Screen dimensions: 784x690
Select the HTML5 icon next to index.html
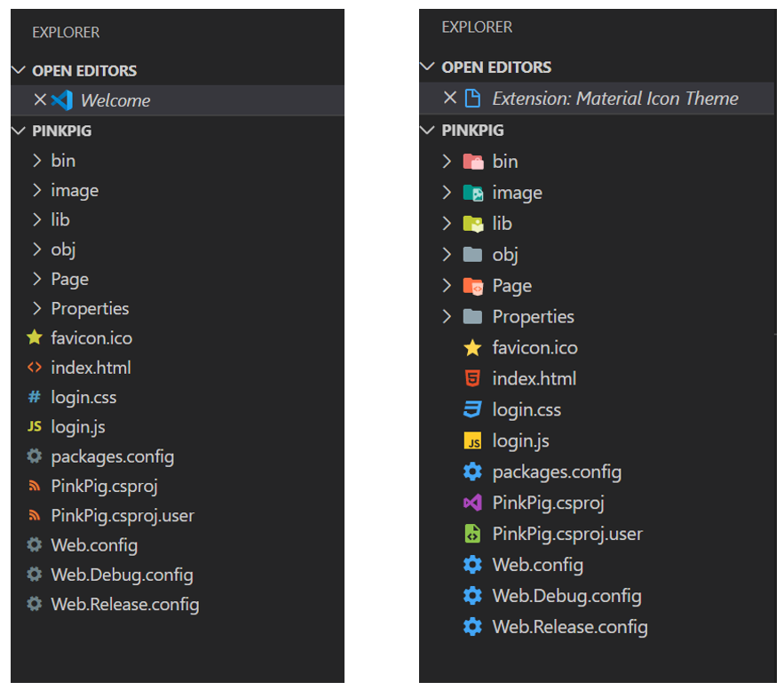[473, 378]
